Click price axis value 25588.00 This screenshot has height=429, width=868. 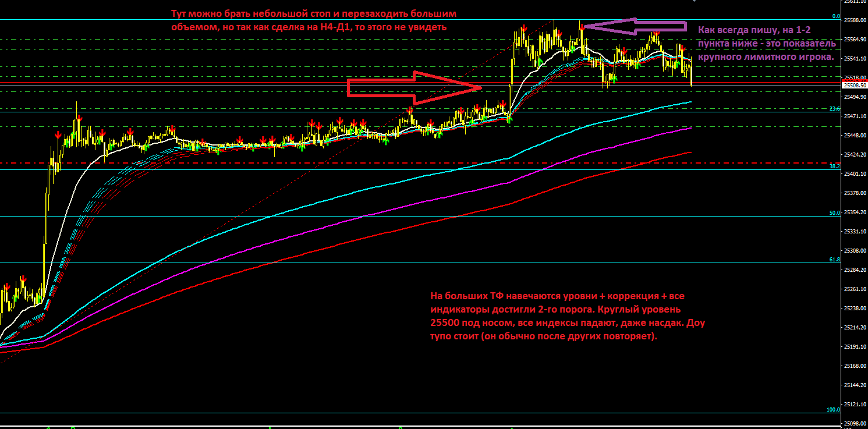[x=854, y=20]
